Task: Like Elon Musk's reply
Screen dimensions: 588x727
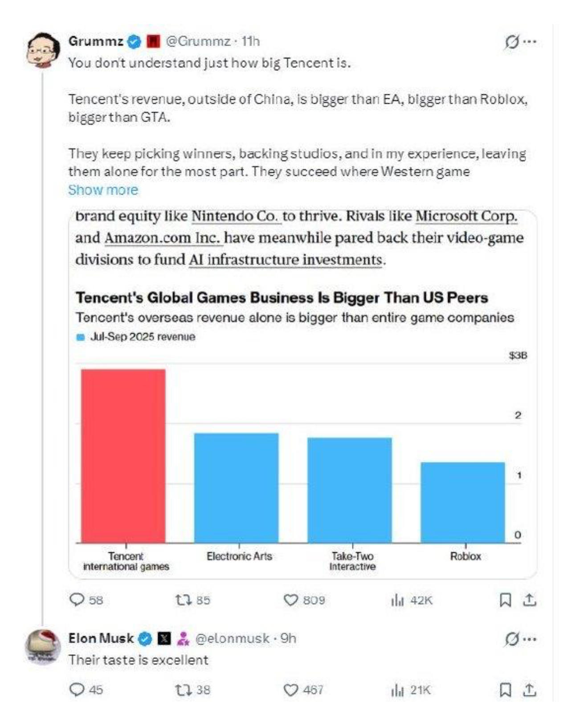Action: click(290, 690)
